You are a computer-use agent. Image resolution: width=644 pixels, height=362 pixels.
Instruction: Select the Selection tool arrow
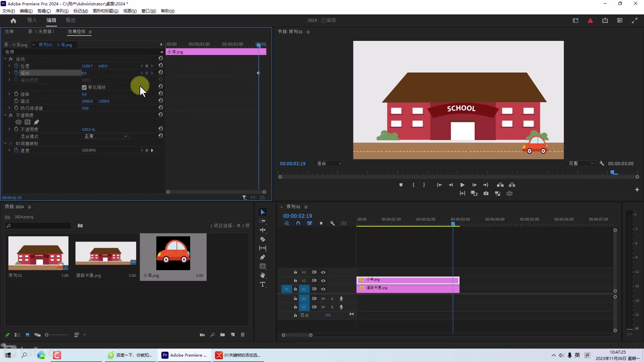[263, 212]
